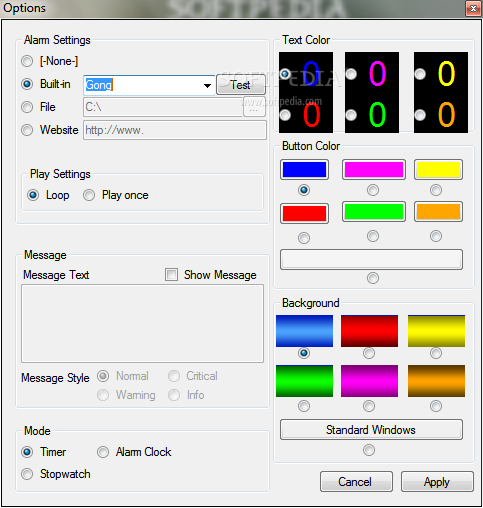Select radio under red background
This screenshot has width=483, height=508.
(369, 353)
